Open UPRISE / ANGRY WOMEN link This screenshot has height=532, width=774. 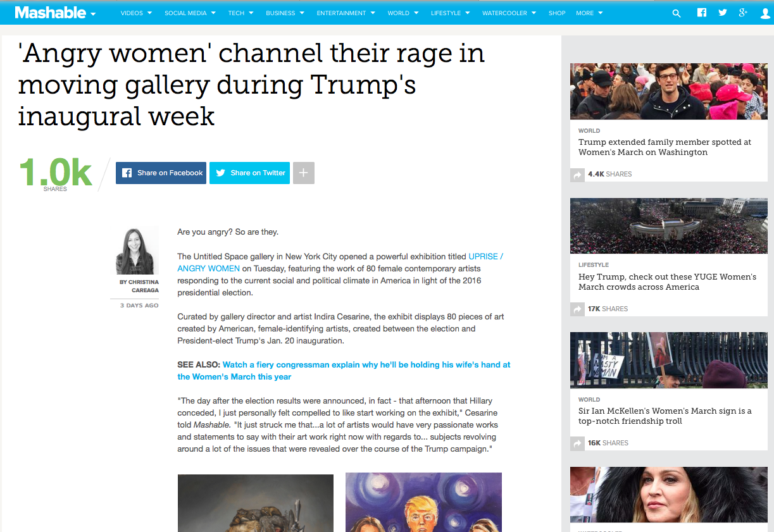pos(340,263)
